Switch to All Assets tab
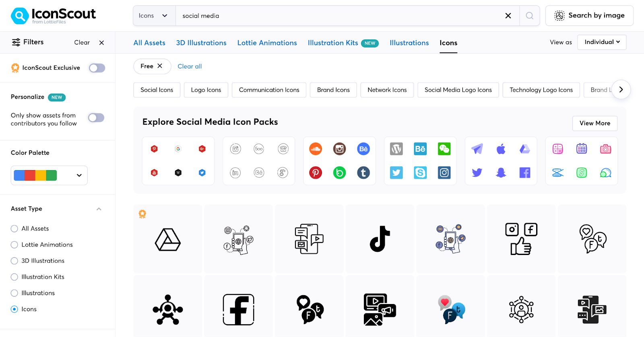This screenshot has height=337, width=644. (149, 43)
